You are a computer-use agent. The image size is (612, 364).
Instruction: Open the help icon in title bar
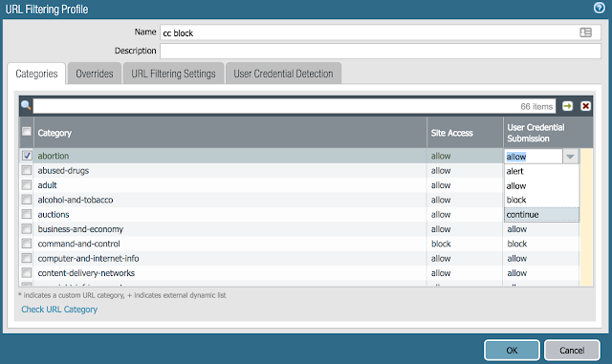coord(600,8)
